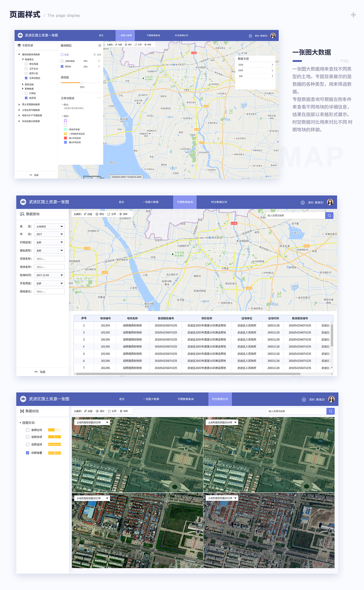The image size is (364, 590).
Task: Uncheck 居民地 10% layer checkbox in 叠加图层
Action: coord(62,67)
